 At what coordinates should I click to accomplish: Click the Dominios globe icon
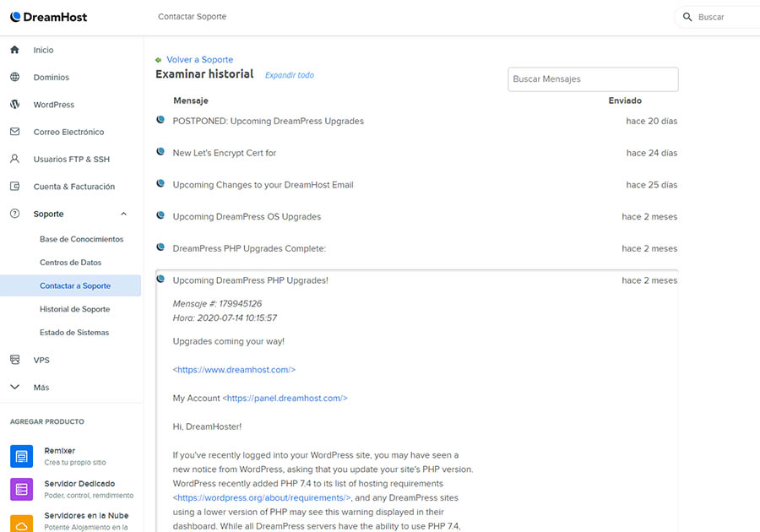coord(14,78)
